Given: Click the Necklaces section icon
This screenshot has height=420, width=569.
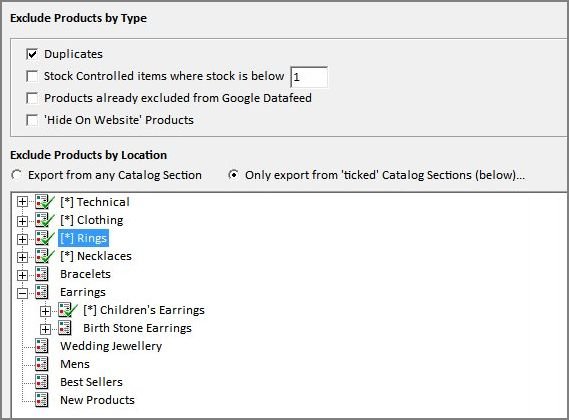Looking at the screenshot, I should click(45, 256).
